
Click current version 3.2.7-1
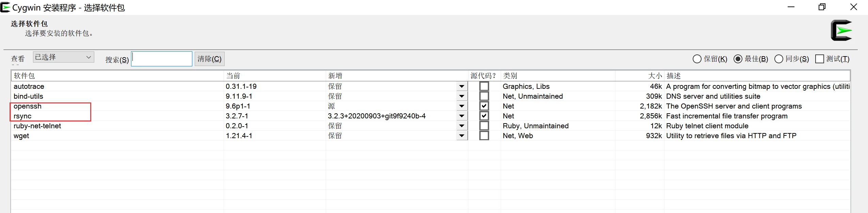pyautogui.click(x=237, y=116)
